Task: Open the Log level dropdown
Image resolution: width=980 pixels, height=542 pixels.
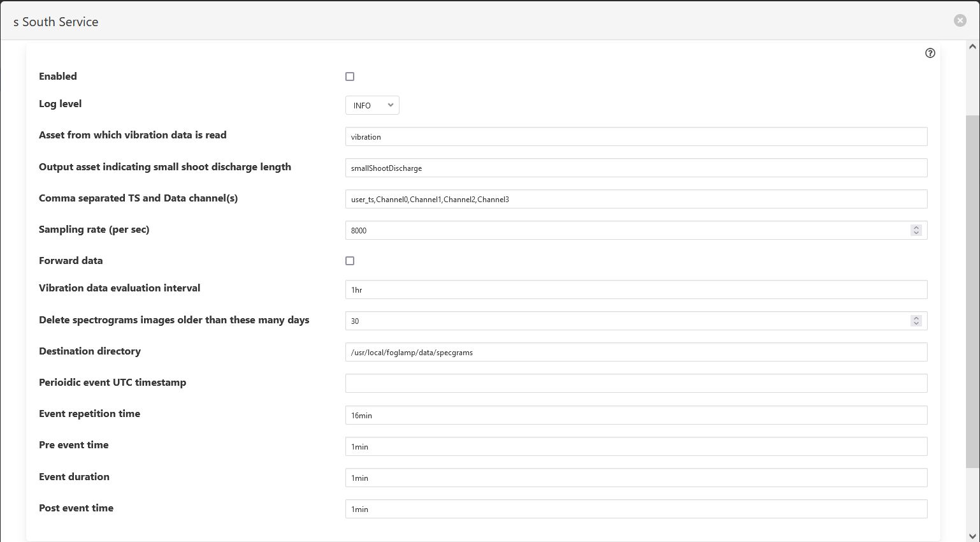Action: (x=372, y=105)
